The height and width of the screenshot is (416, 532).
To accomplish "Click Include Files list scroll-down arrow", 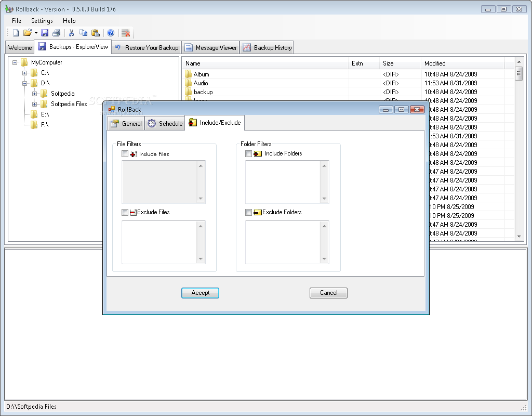I will (201, 199).
